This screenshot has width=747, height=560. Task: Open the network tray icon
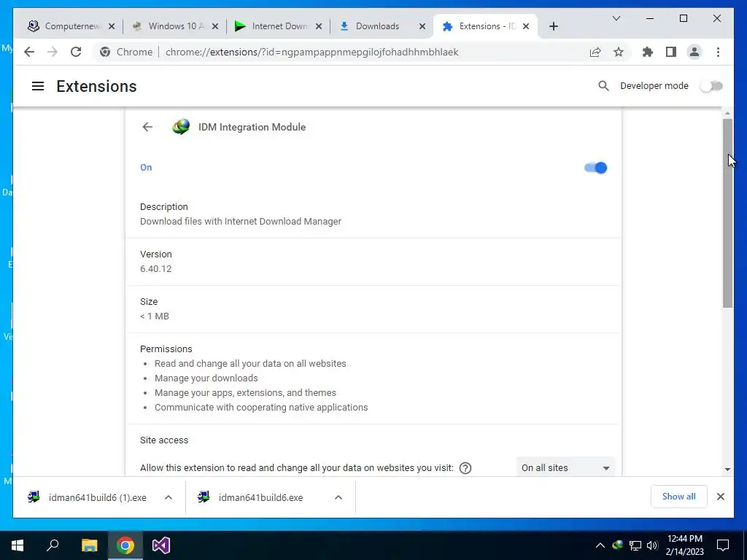tap(635, 545)
